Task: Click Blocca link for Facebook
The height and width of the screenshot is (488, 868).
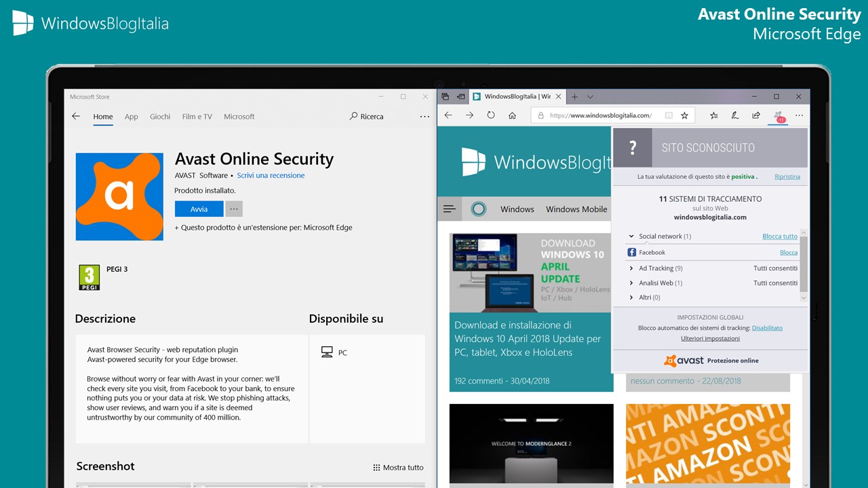Action: [x=789, y=252]
